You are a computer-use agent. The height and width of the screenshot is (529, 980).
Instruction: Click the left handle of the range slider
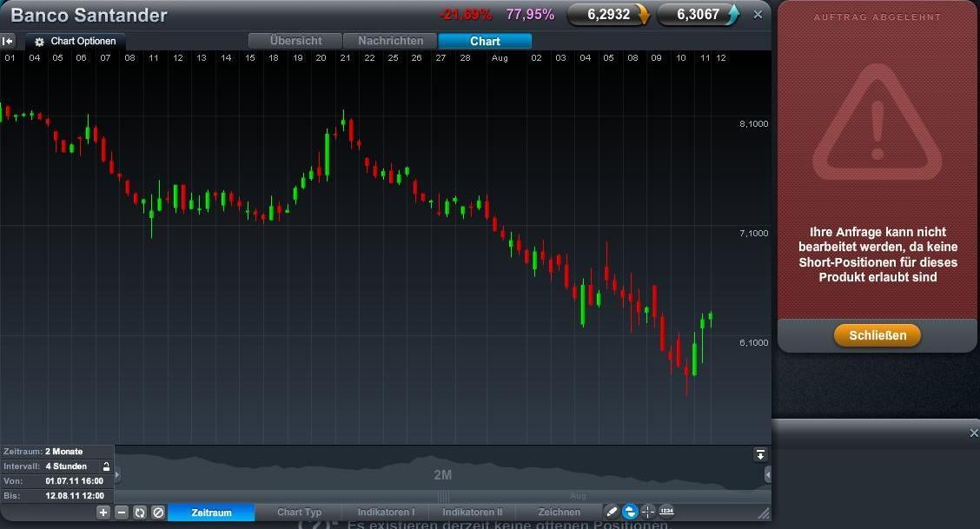coord(117,475)
